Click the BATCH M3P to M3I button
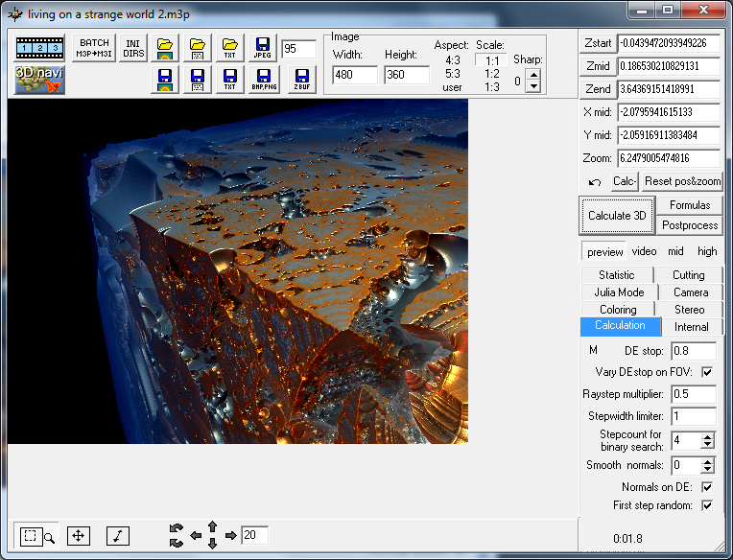 94,48
